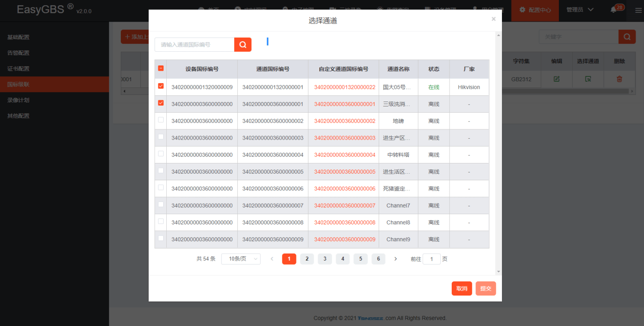Expand the 管理员 user dropdown
The image size is (644, 326).
[x=580, y=10]
